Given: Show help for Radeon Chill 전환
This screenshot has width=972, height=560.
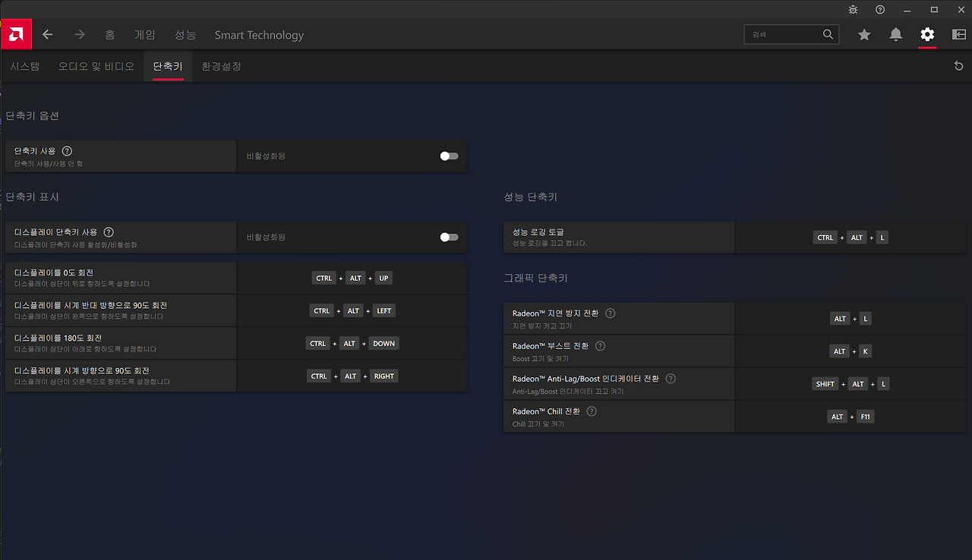Looking at the screenshot, I should (592, 411).
